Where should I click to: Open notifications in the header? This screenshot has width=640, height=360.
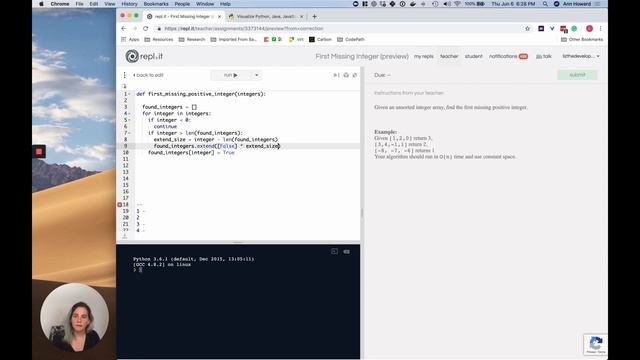508,56
